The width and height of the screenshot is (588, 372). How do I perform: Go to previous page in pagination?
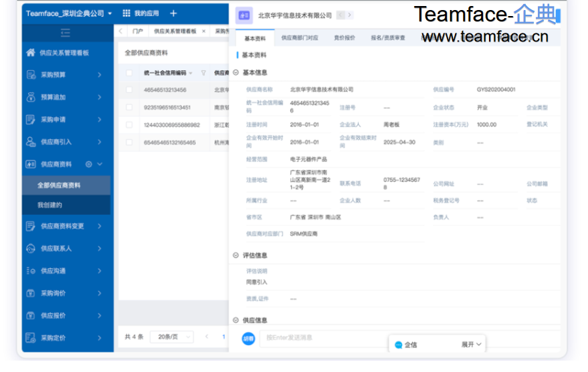(x=207, y=337)
